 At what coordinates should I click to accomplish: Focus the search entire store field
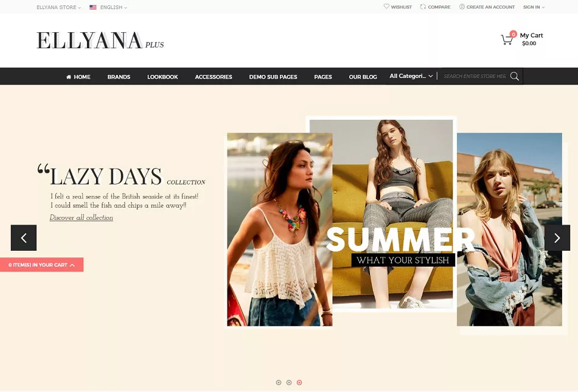(475, 76)
